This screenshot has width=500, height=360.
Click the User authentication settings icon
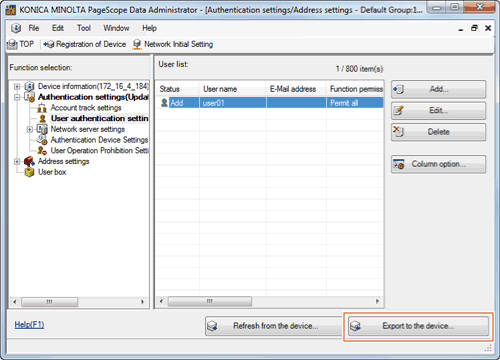42,119
